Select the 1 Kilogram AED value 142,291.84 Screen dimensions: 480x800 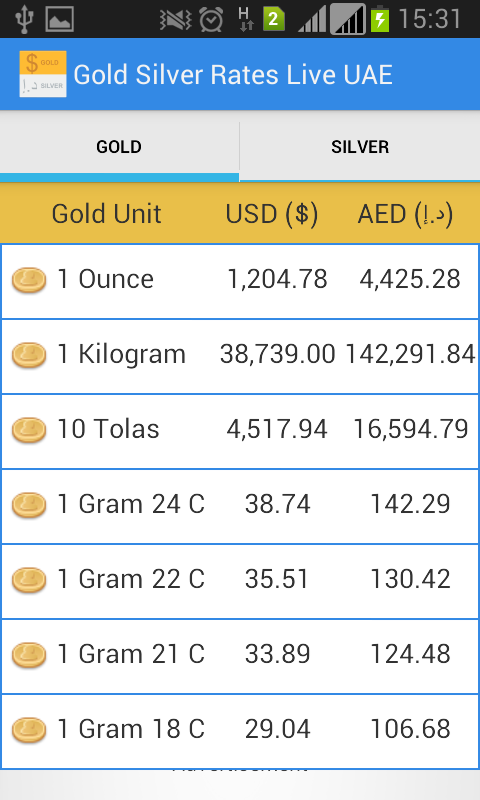click(x=411, y=354)
